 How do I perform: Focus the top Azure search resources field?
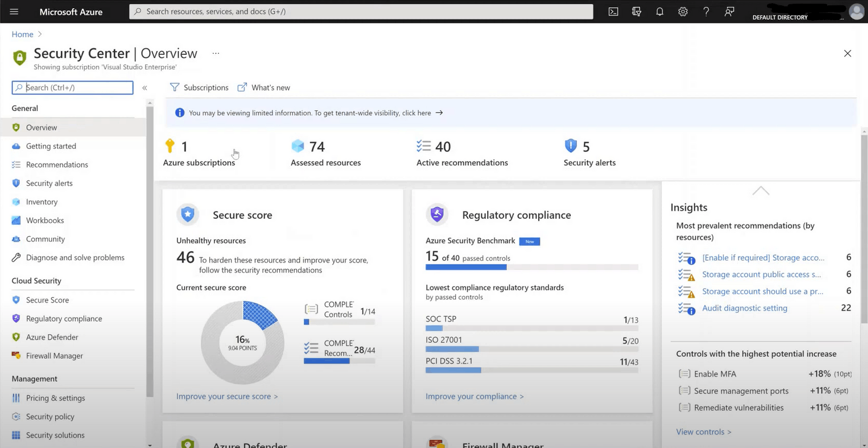(361, 11)
